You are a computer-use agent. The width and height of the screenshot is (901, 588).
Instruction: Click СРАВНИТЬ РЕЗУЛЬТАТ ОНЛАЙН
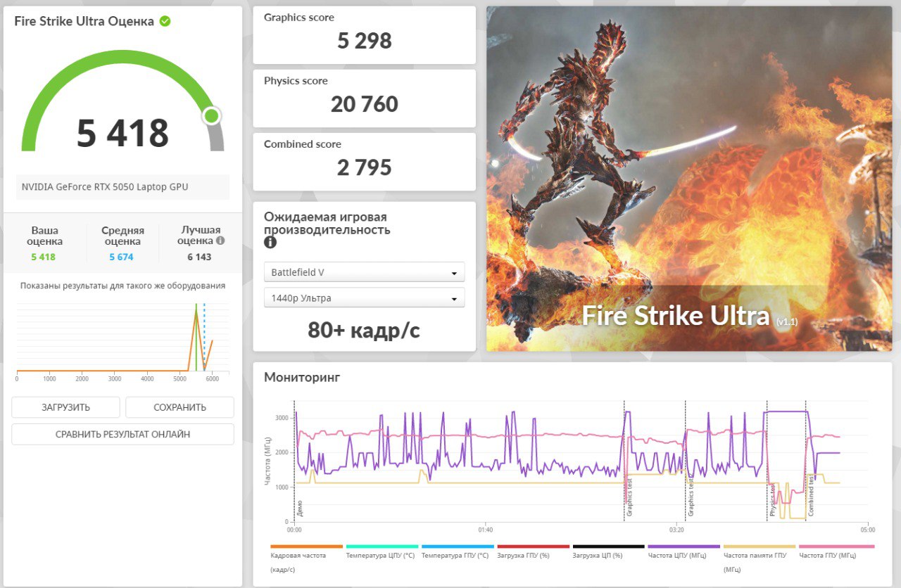click(122, 434)
